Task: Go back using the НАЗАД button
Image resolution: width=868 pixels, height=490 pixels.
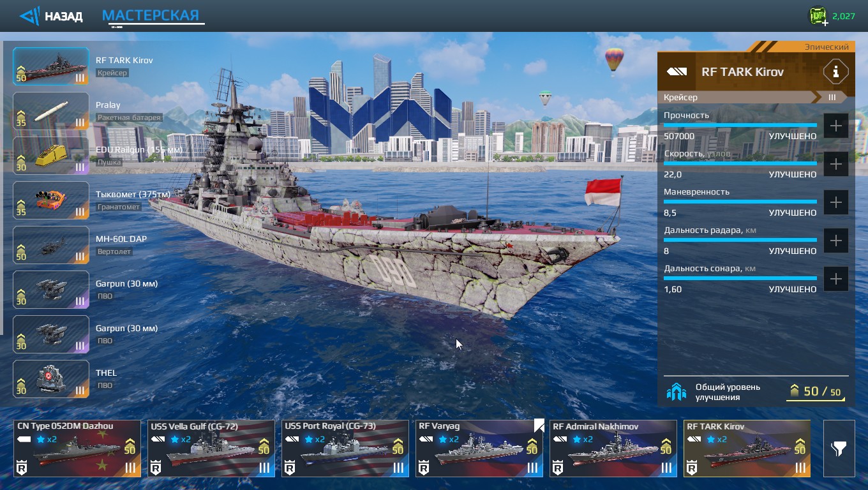Action: click(51, 16)
